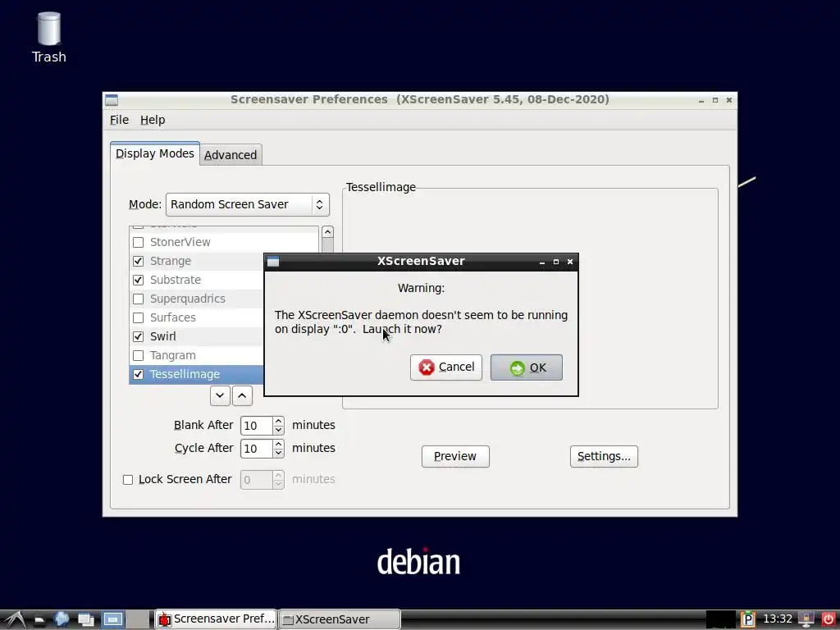Uncheck the Strange screensaver

(138, 261)
